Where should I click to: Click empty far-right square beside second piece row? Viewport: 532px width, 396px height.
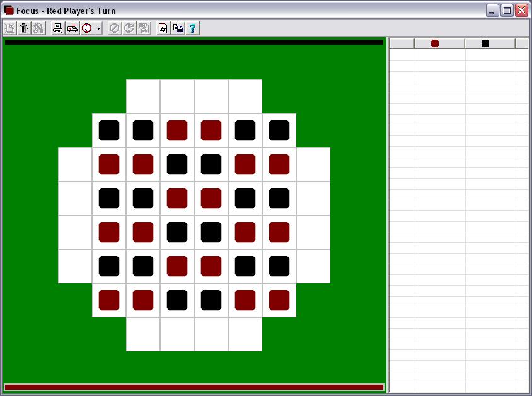(x=313, y=164)
